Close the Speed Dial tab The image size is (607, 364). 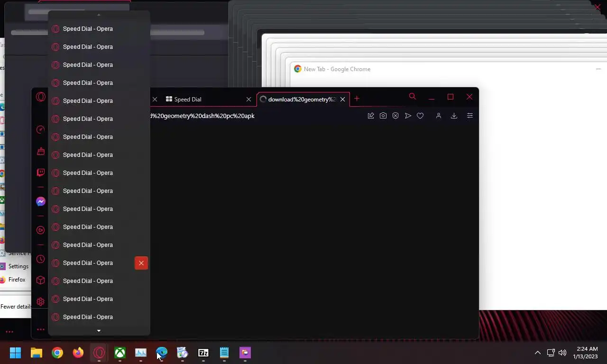(x=248, y=100)
